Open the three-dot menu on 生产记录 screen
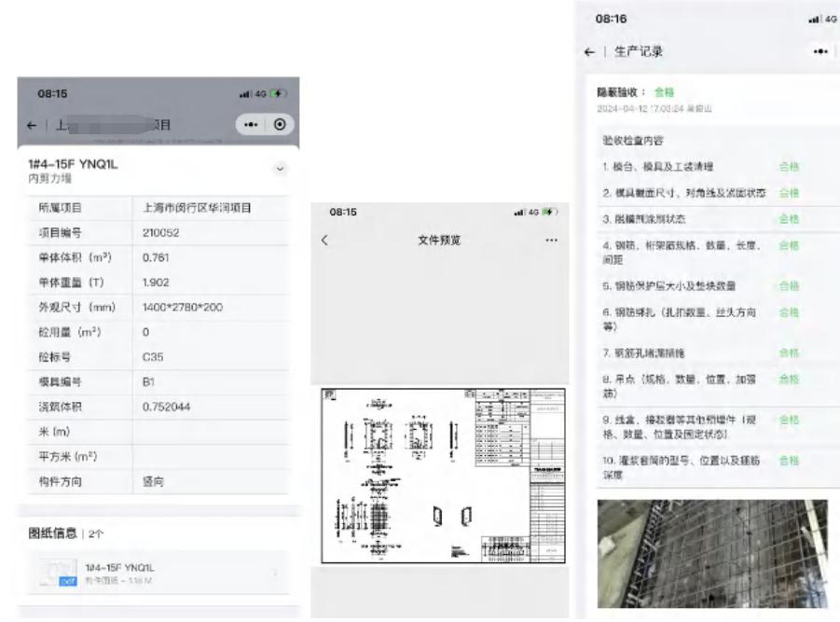The image size is (840, 622). click(820, 52)
